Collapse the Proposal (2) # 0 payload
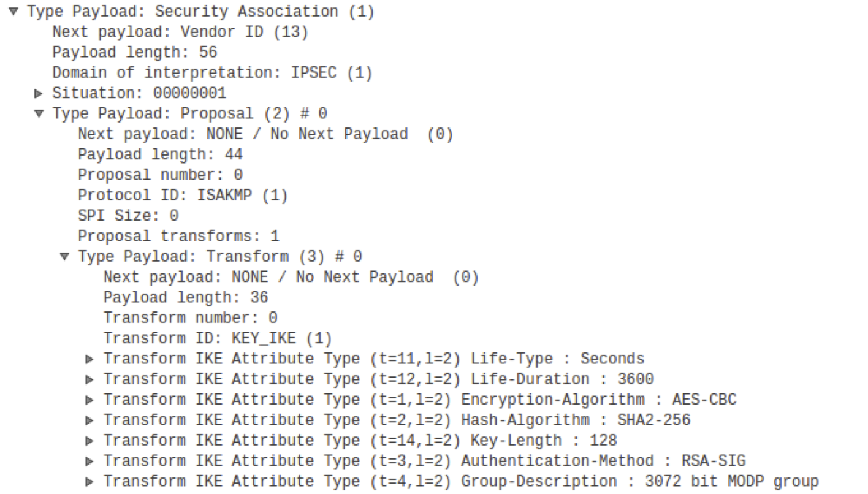 point(39,113)
